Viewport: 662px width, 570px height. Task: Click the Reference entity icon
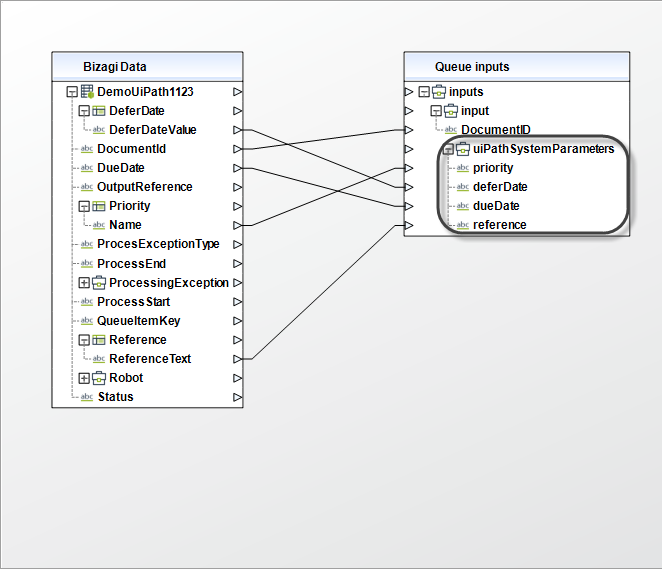coord(99,340)
